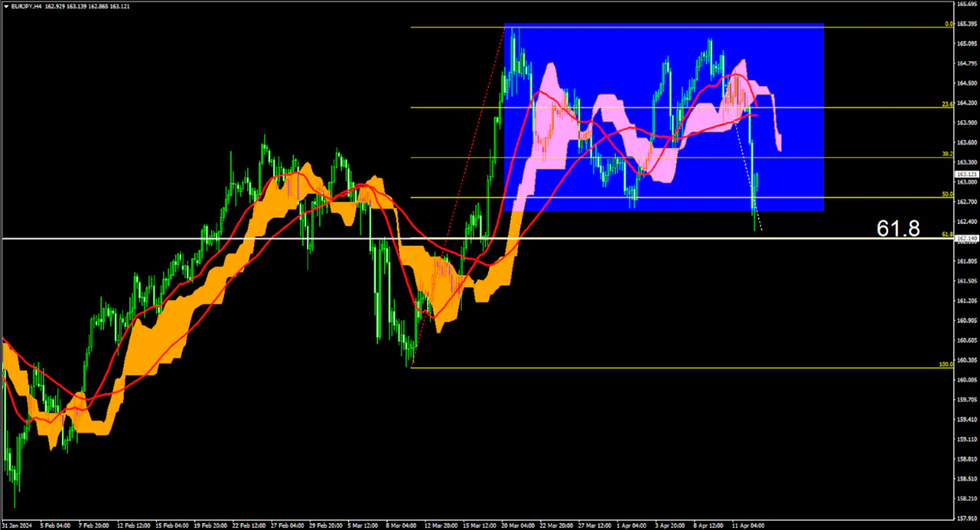The height and width of the screenshot is (530, 980).
Task: Click the 100.0 Fibonacci level label
Action: (946, 364)
